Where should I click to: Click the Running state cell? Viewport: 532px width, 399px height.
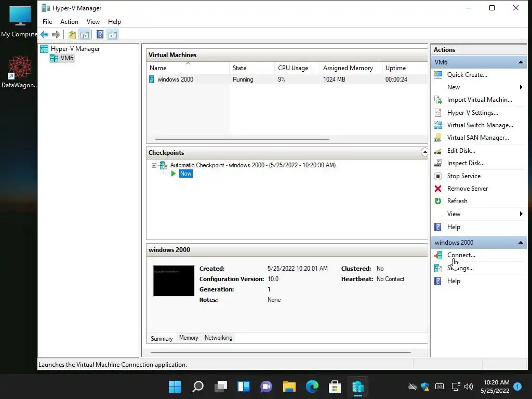click(x=243, y=79)
